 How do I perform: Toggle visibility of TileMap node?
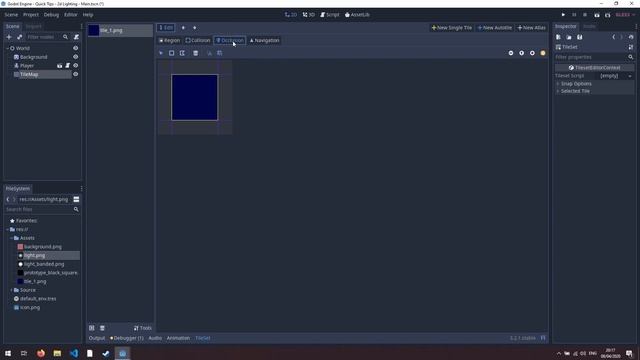pyautogui.click(x=76, y=74)
